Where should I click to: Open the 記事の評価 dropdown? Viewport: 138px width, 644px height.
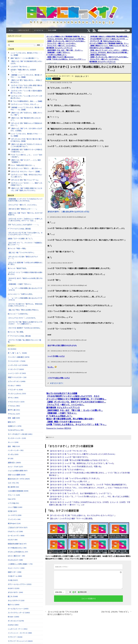click(60, 592)
